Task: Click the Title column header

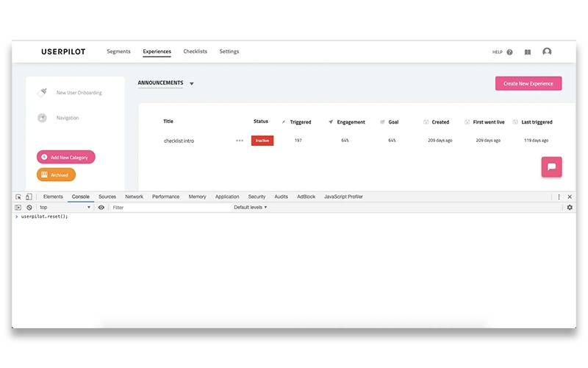Action: coord(168,121)
